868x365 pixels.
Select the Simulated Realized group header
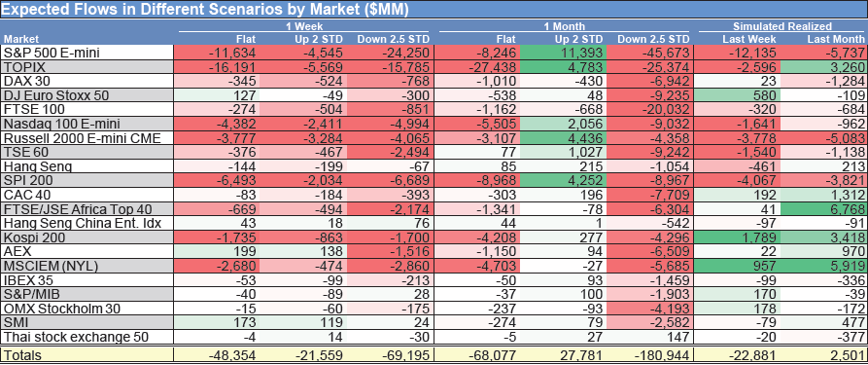point(782,26)
